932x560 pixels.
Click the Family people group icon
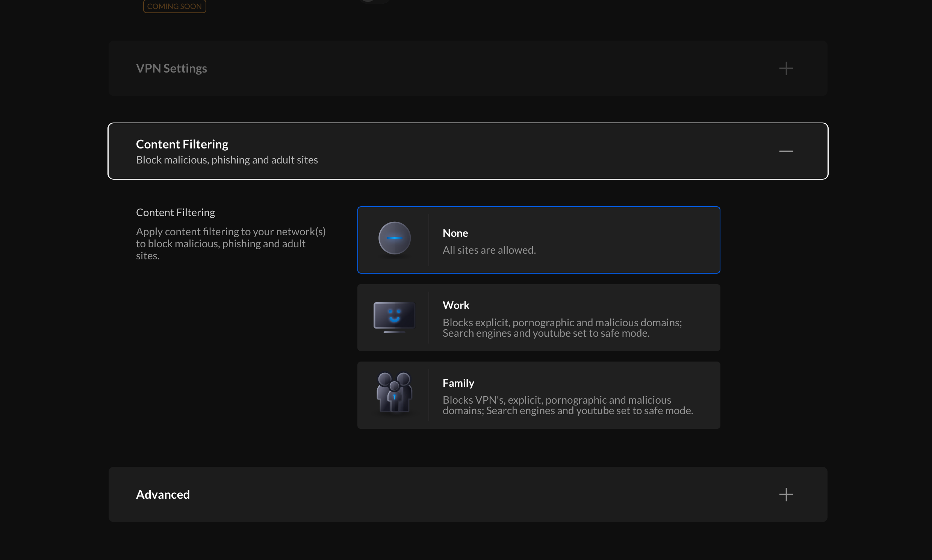394,392
